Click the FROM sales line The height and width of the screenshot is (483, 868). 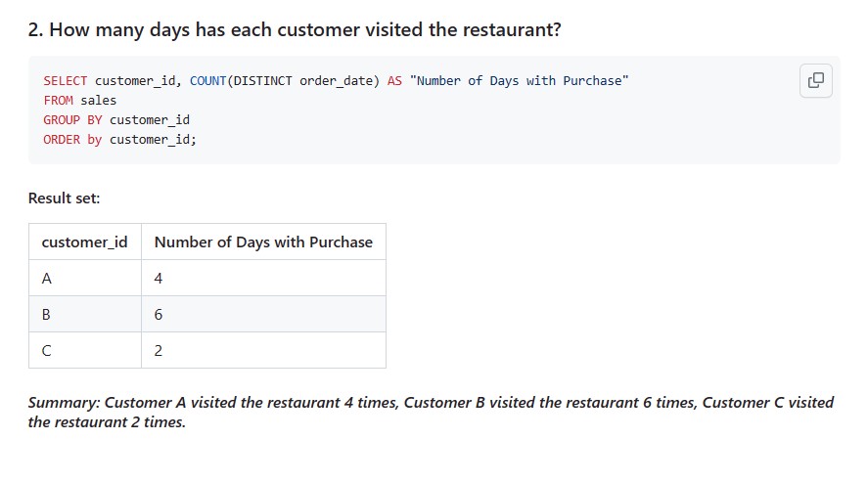coord(79,101)
